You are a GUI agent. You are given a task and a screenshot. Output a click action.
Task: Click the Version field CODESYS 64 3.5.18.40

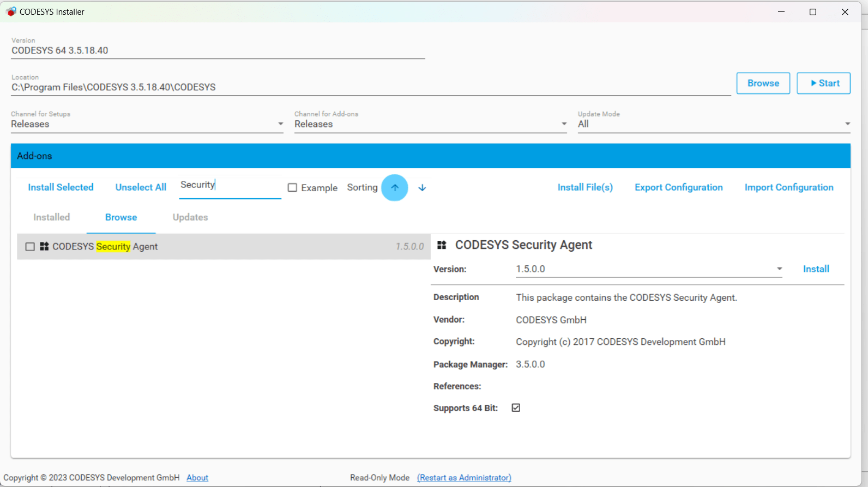click(x=218, y=51)
